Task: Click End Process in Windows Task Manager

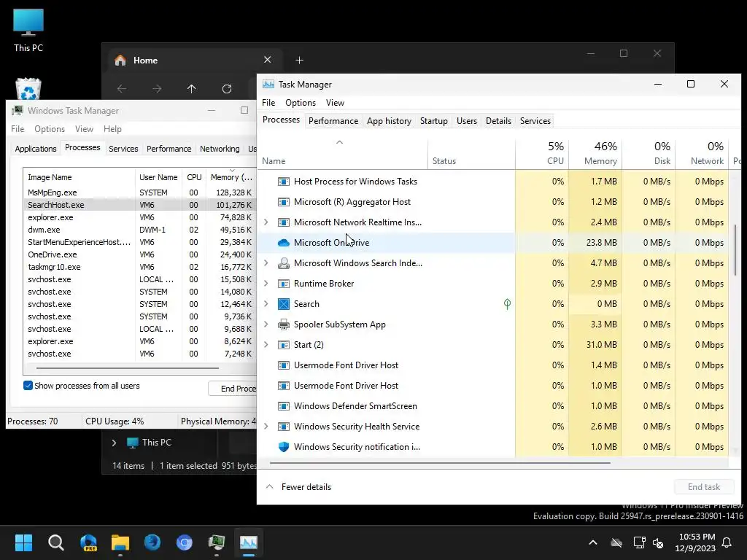Action: pos(233,389)
